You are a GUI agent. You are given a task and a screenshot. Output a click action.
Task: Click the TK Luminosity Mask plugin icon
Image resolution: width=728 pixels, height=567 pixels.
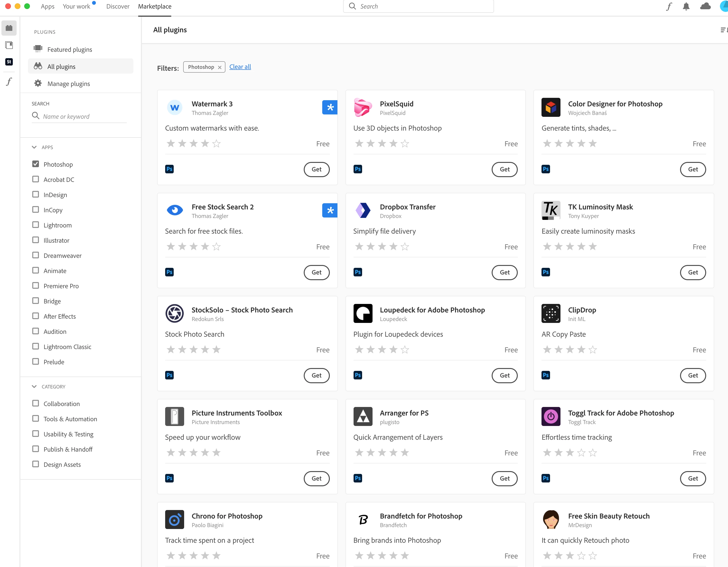(x=551, y=210)
